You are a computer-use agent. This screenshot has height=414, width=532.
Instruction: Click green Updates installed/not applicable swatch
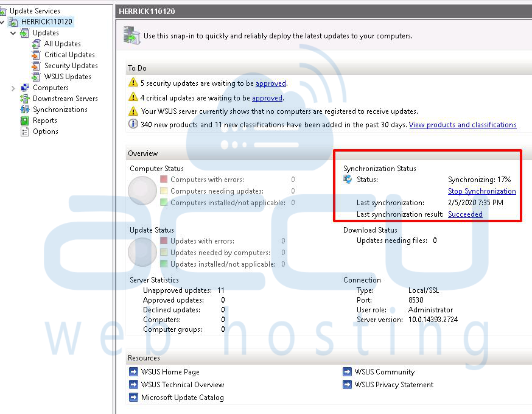tap(164, 264)
